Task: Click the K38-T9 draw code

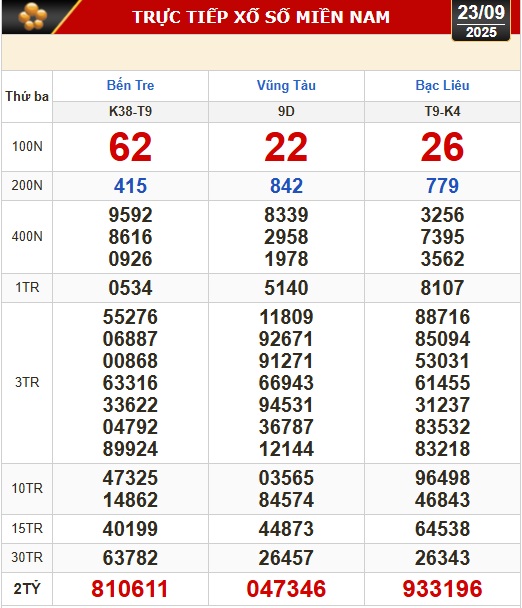Action: tap(130, 112)
